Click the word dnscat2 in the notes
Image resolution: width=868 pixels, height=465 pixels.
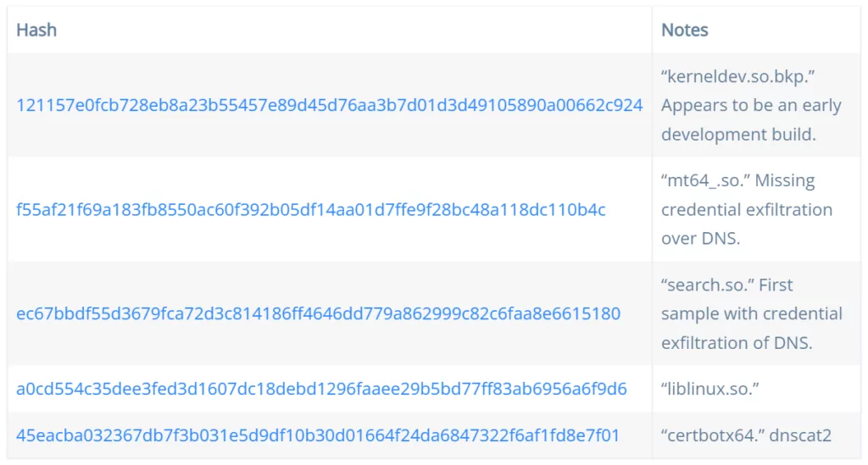coord(800,435)
